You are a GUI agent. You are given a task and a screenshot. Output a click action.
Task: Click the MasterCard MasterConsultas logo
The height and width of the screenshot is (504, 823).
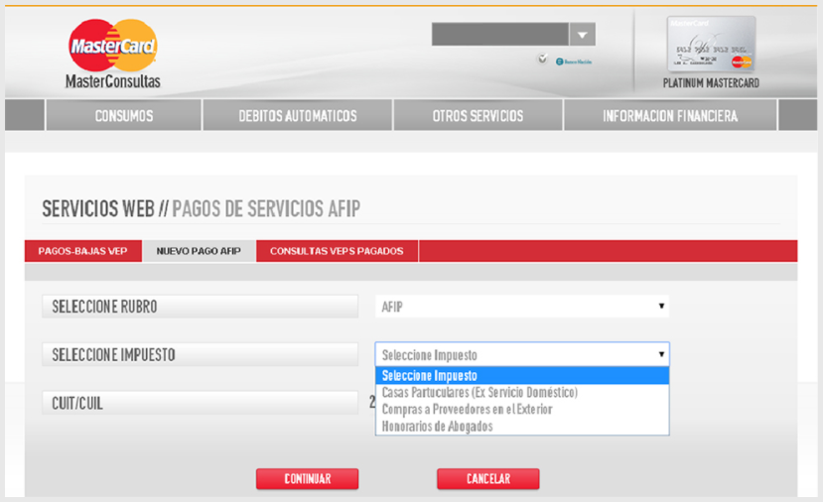(112, 54)
